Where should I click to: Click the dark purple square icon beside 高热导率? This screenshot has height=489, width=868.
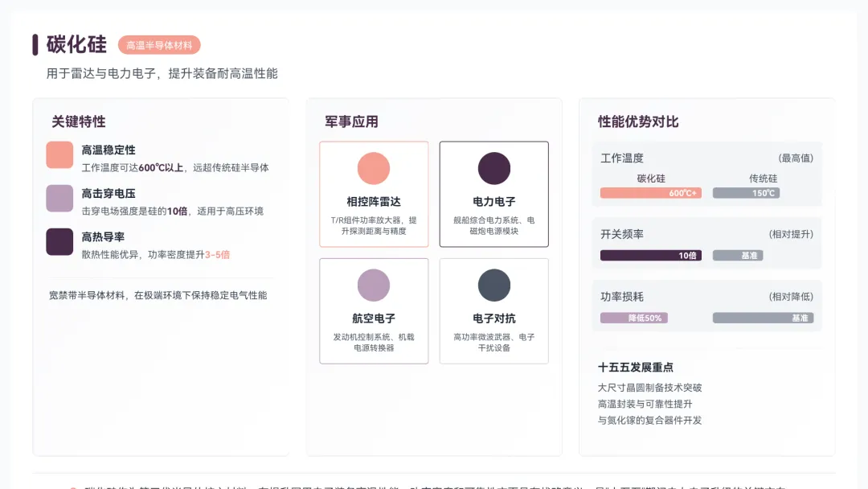[x=59, y=241]
